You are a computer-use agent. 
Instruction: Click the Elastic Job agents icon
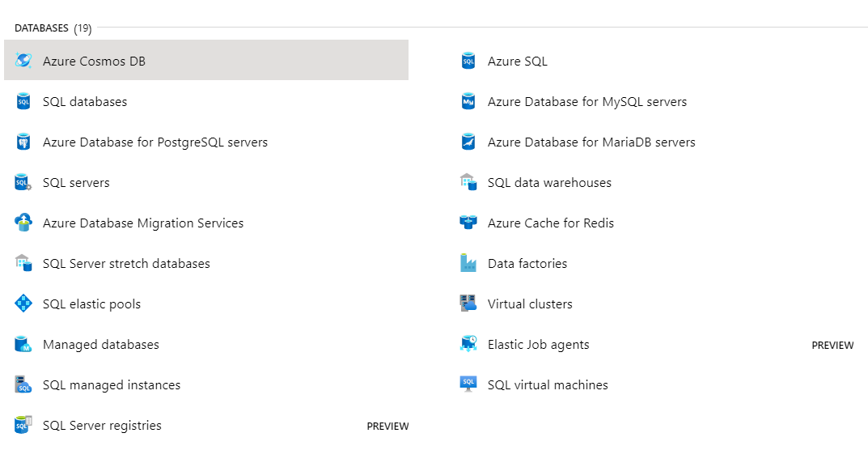coord(468,344)
